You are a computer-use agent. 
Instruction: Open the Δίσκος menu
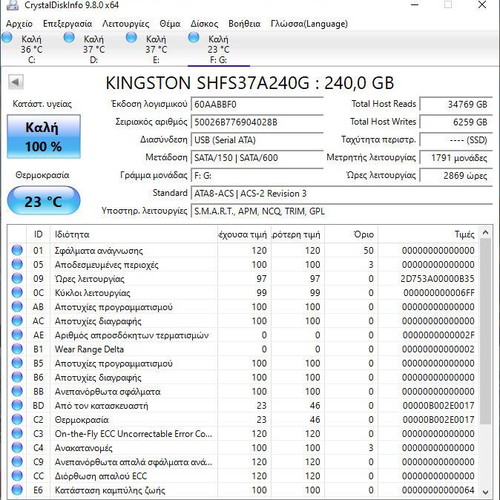(x=204, y=24)
